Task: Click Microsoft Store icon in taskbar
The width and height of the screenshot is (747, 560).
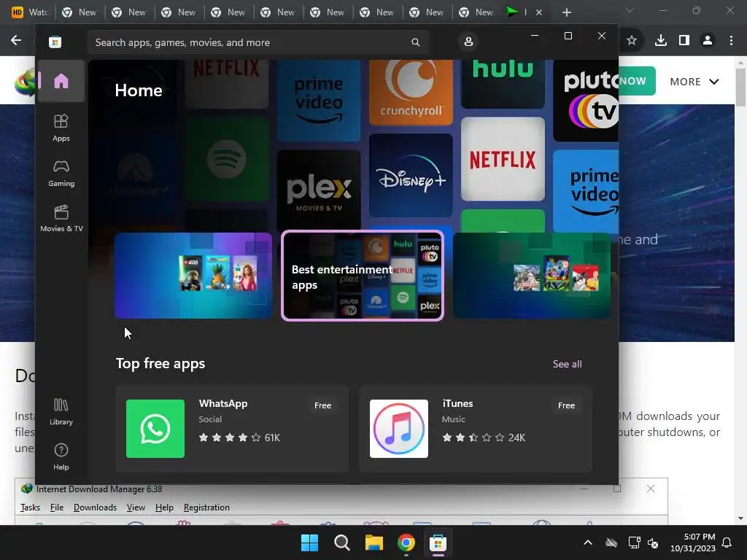Action: [x=438, y=542]
